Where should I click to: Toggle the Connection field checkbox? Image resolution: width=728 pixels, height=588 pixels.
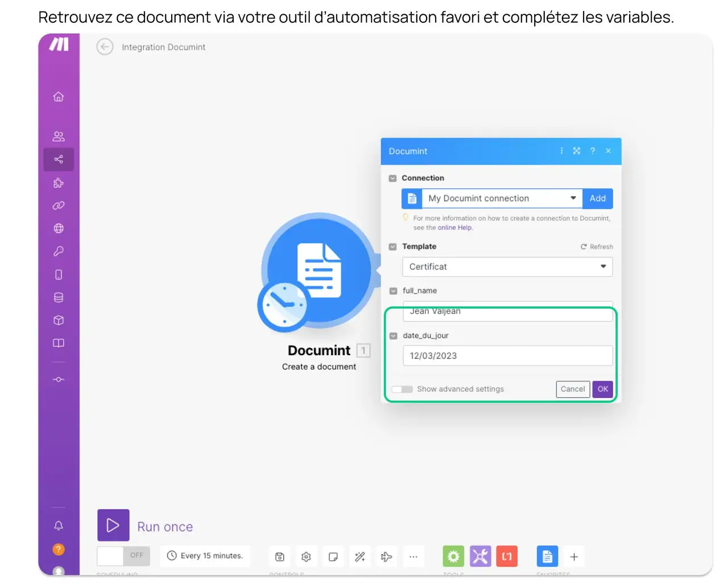392,178
